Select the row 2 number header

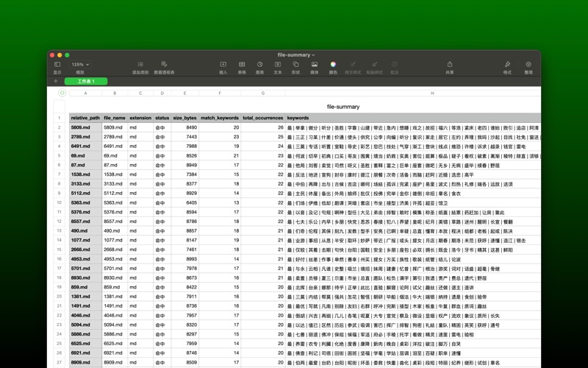click(x=60, y=127)
